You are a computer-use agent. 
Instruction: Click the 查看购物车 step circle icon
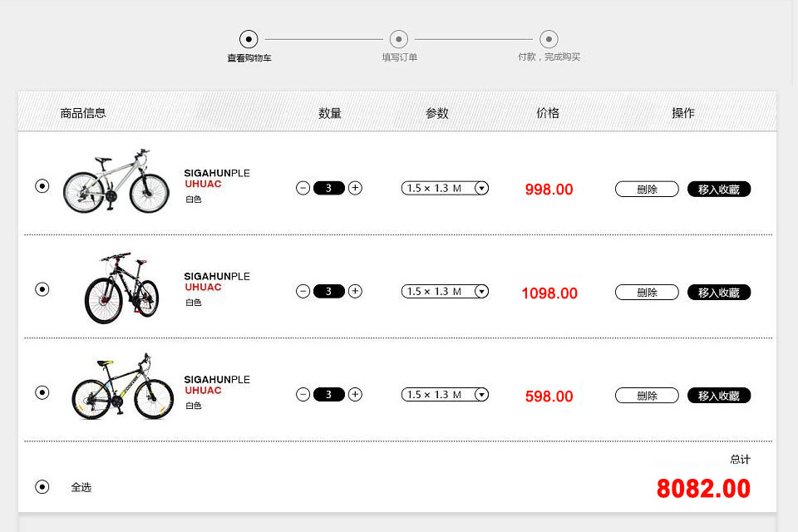(249, 39)
